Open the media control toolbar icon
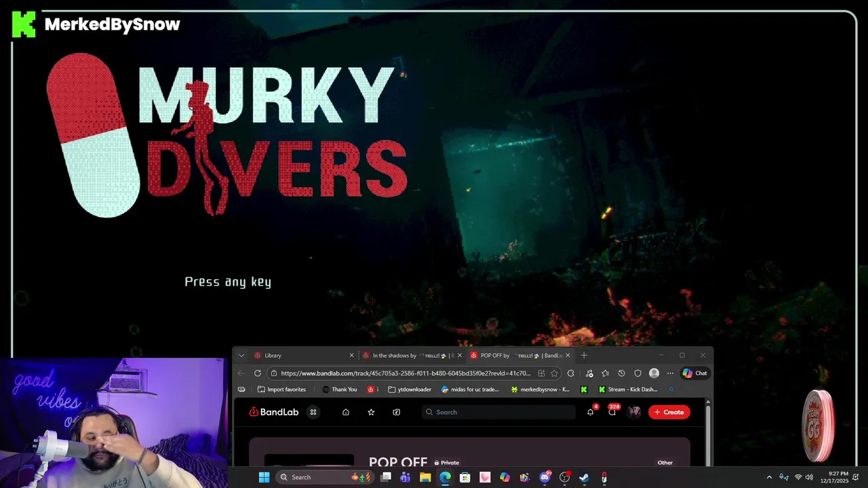Screen dimensions: 868x488 tap(589, 373)
